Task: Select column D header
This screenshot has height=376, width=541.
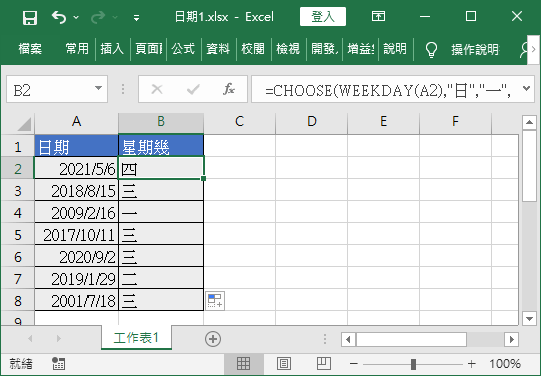Action: (312, 122)
